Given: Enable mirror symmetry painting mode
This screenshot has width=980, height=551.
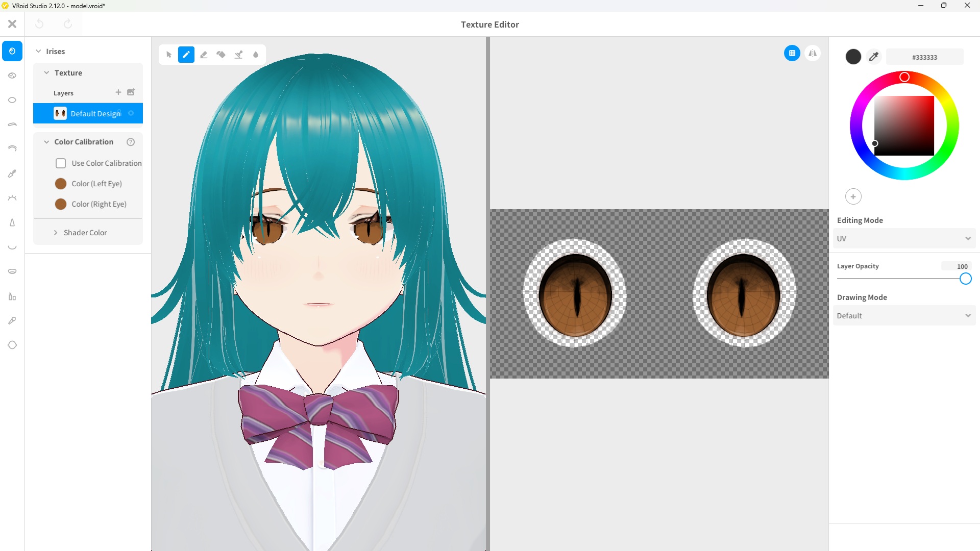Looking at the screenshot, I should (x=813, y=53).
